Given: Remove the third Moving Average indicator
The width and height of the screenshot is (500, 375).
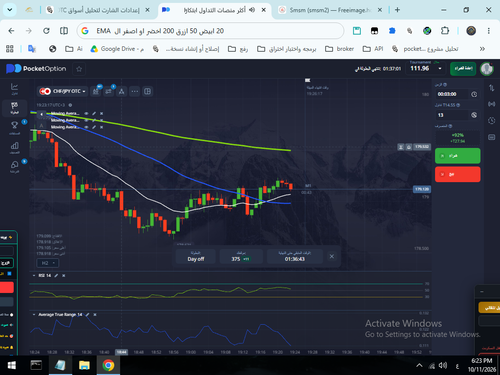Looking at the screenshot, I should coord(101,127).
